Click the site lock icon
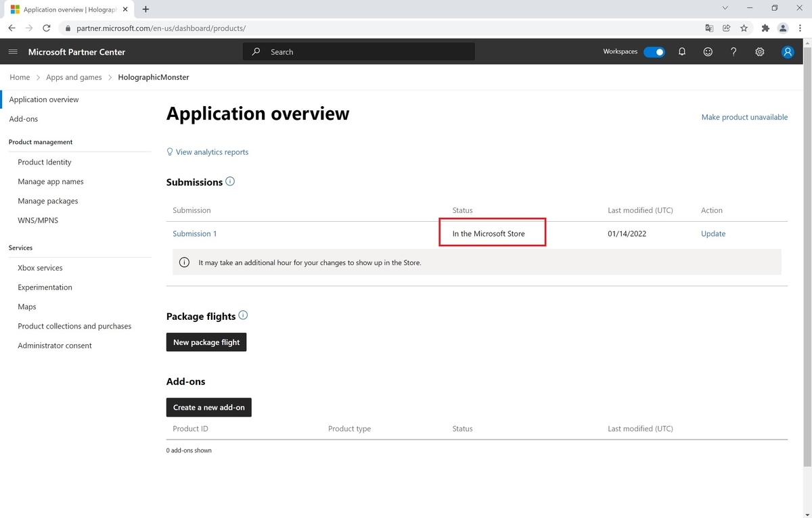812x518 pixels. (x=68, y=28)
